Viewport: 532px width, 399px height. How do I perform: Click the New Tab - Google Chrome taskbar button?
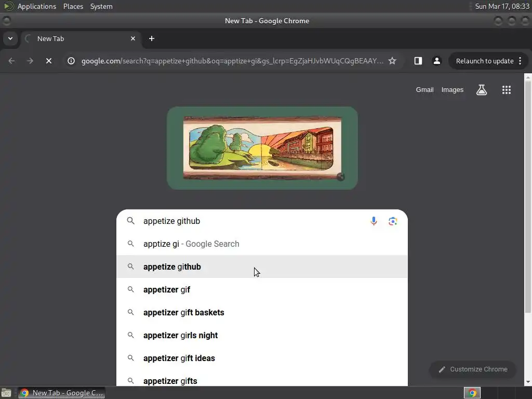coord(61,393)
